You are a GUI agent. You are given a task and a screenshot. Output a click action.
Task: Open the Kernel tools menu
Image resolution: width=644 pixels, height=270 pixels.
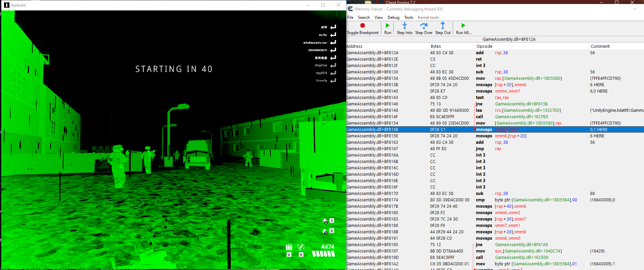[428, 18]
